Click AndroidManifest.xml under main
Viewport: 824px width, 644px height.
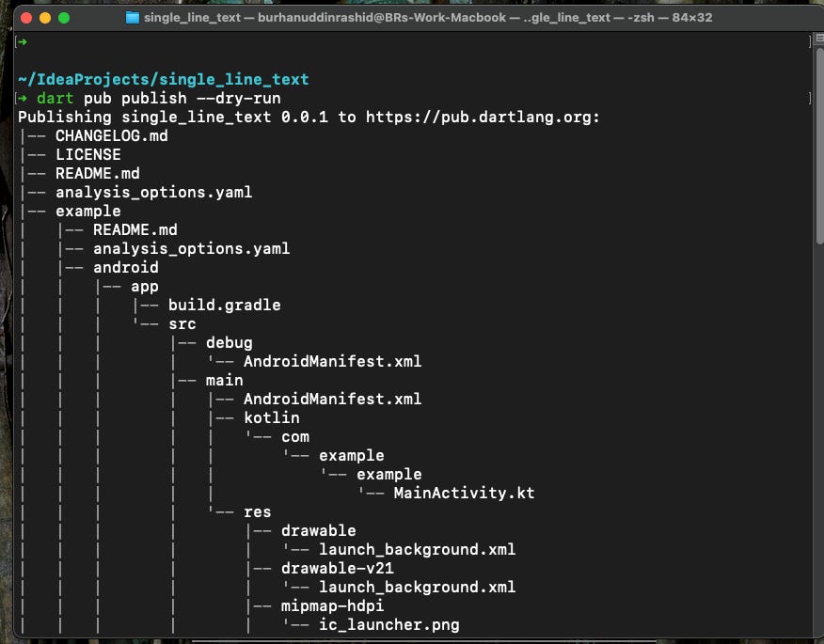(x=332, y=400)
